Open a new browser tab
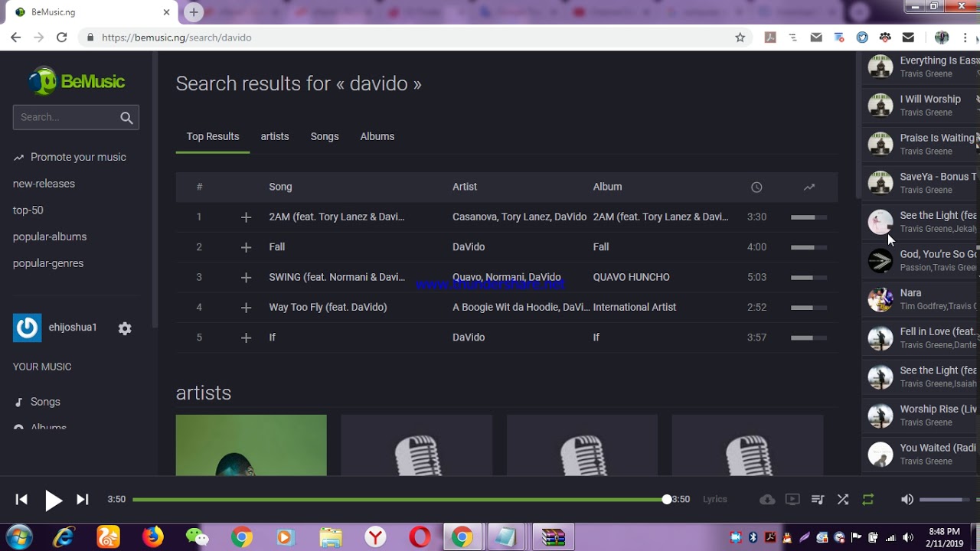Viewport: 980px width, 551px height. [194, 12]
